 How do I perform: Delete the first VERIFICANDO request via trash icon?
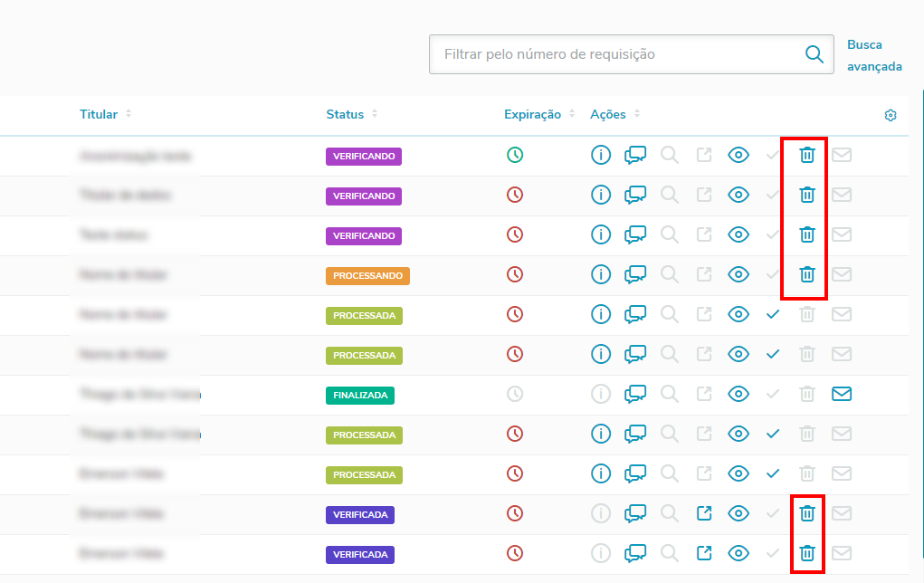point(806,155)
